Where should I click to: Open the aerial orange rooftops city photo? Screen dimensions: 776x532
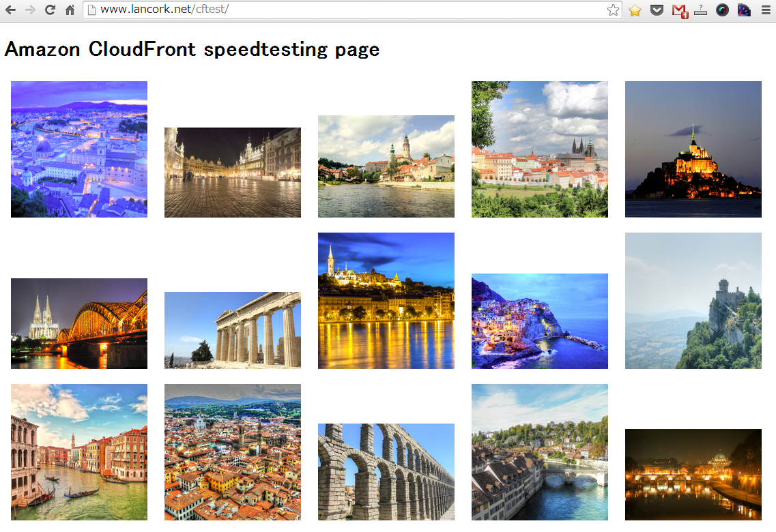tap(233, 452)
